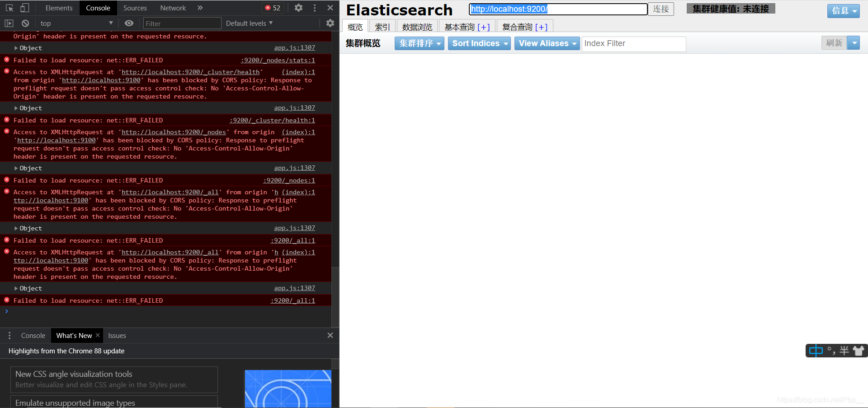This screenshot has height=408, width=868.
Task: Open the top context dropdown
Action: pos(76,23)
